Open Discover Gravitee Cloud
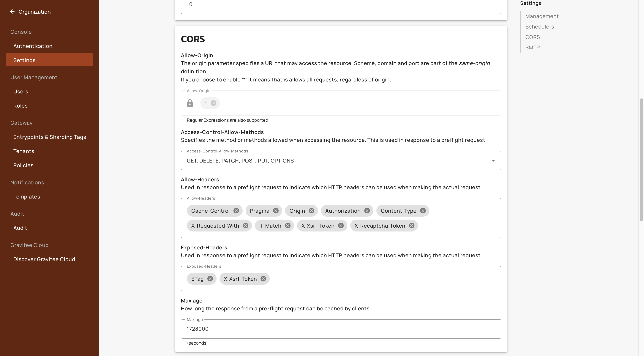Image resolution: width=644 pixels, height=356 pixels. [44, 259]
